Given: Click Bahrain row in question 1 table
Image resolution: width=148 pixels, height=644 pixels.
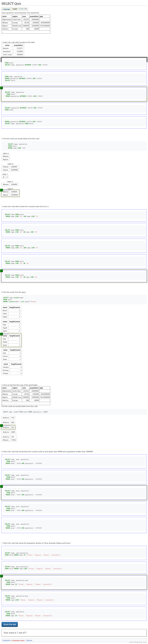Looking at the screenshot, I should click(x=13, y=48).
